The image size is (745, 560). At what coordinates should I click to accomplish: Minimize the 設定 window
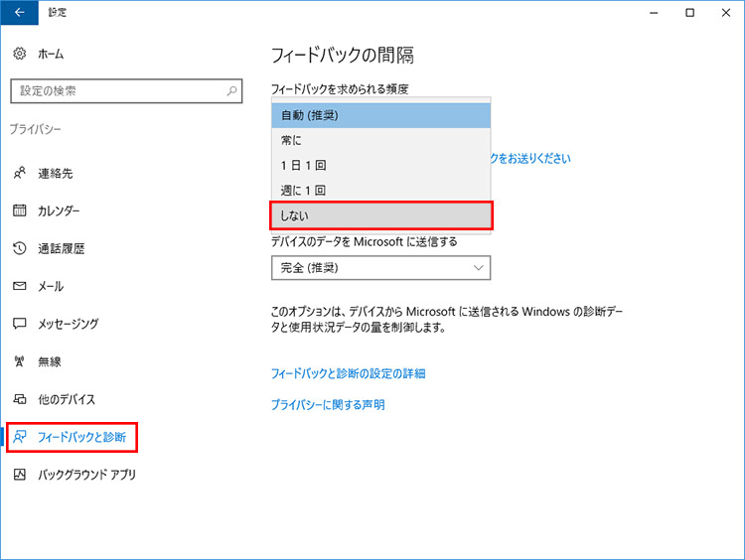click(x=654, y=13)
